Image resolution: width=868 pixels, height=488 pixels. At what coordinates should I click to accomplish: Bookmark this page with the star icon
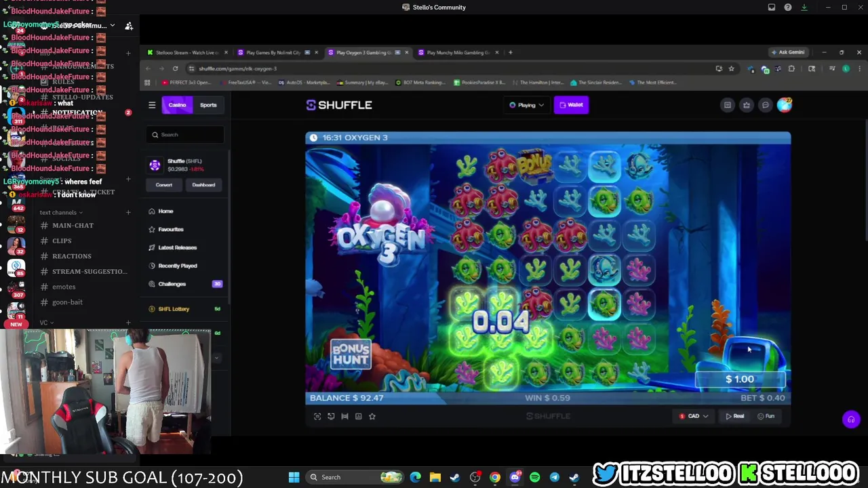[731, 68]
